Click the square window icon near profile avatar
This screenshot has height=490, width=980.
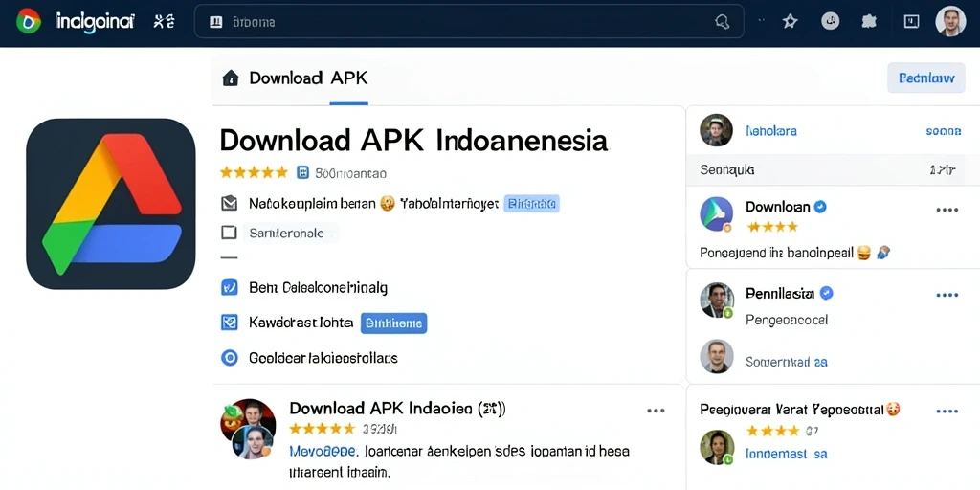(911, 22)
